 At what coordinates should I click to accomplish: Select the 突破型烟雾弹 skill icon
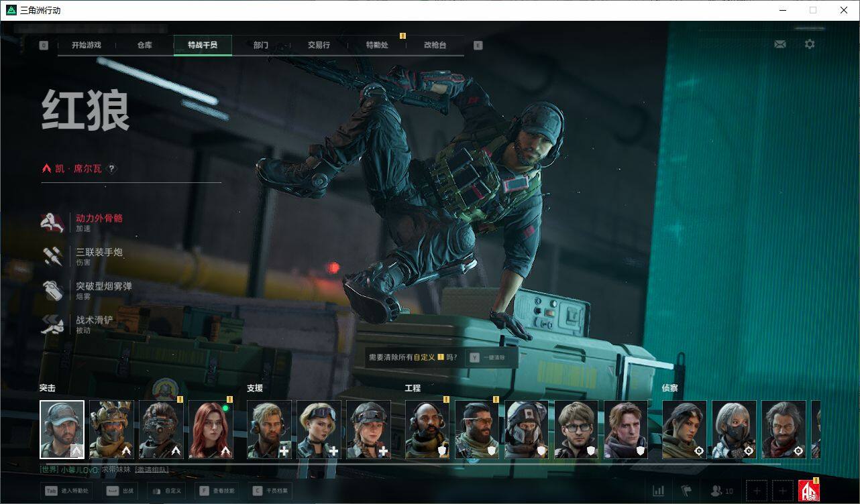[x=52, y=291]
